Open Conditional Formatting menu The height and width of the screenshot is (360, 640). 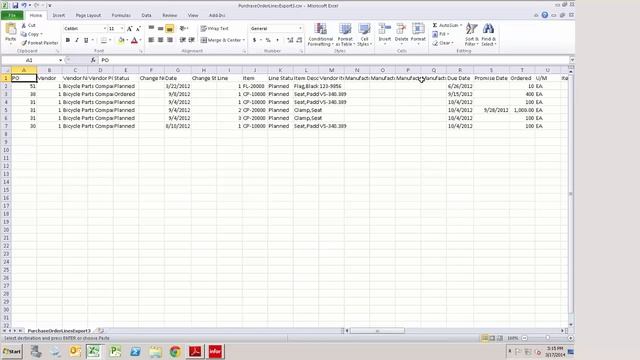tap(320, 35)
